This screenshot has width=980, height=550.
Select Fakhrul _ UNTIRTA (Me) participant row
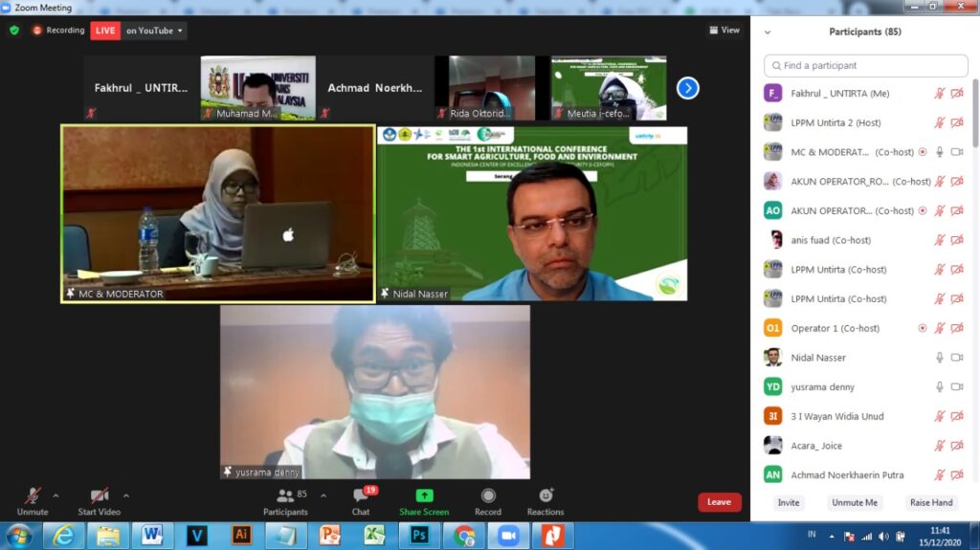coord(865,93)
